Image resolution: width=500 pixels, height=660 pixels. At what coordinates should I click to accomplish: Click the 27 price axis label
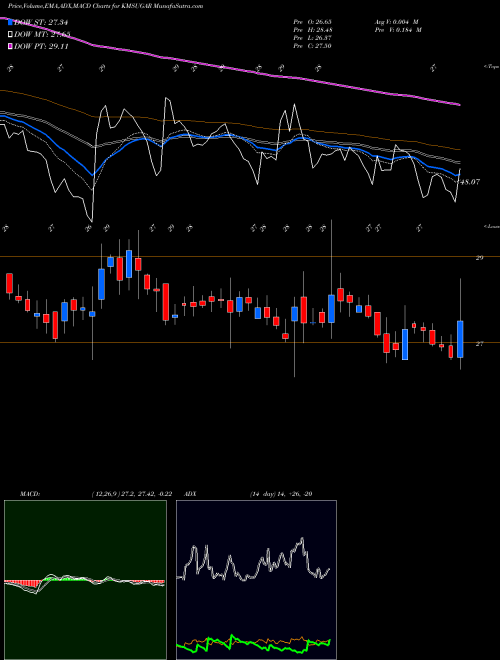point(479,344)
